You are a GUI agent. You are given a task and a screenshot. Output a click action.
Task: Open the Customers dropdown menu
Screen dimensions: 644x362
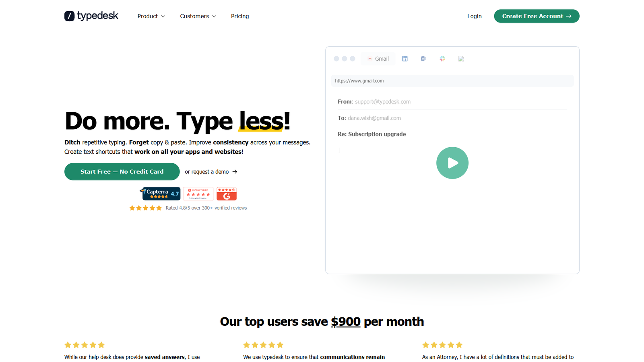point(198,16)
